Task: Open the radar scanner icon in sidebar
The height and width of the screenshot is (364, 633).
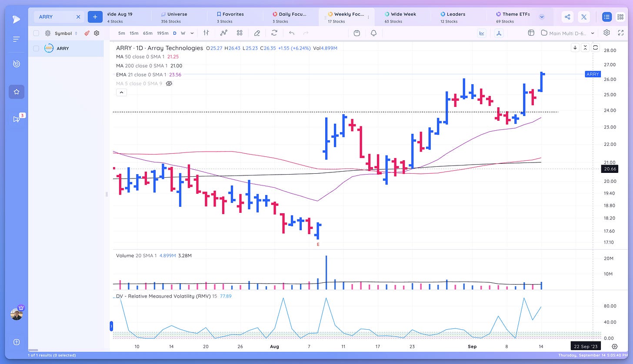Action: tap(16, 64)
